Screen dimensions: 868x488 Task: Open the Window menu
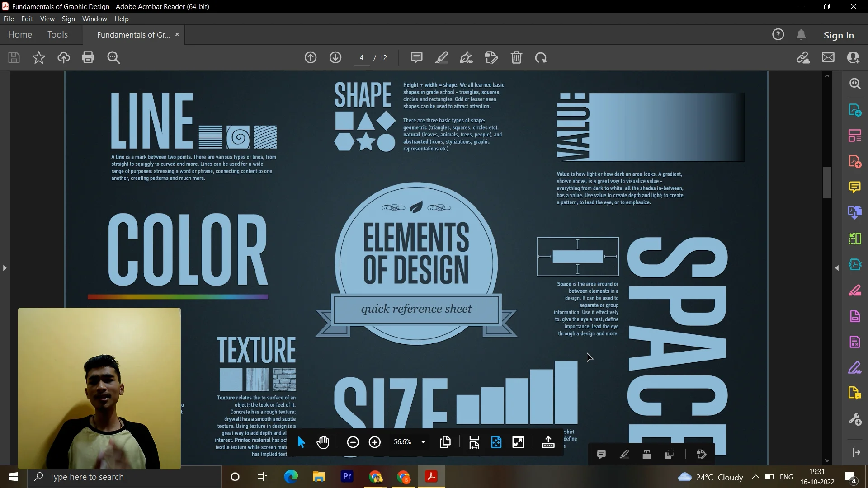(94, 19)
